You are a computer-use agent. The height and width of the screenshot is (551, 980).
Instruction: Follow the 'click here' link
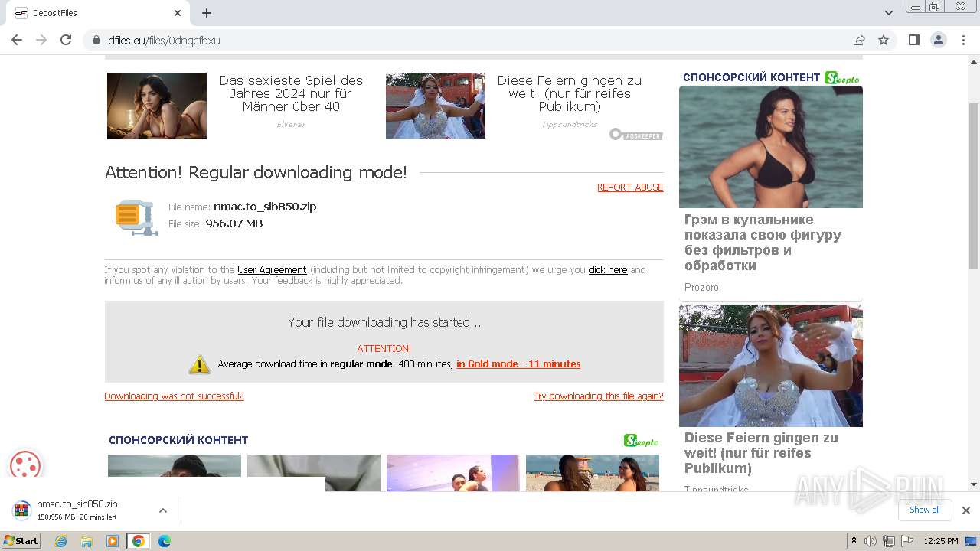(x=608, y=270)
